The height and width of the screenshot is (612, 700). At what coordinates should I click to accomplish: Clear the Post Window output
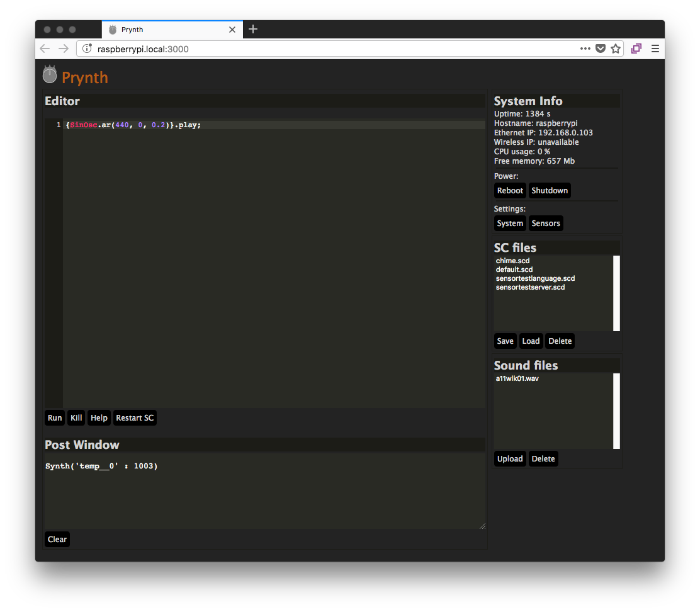pos(57,539)
